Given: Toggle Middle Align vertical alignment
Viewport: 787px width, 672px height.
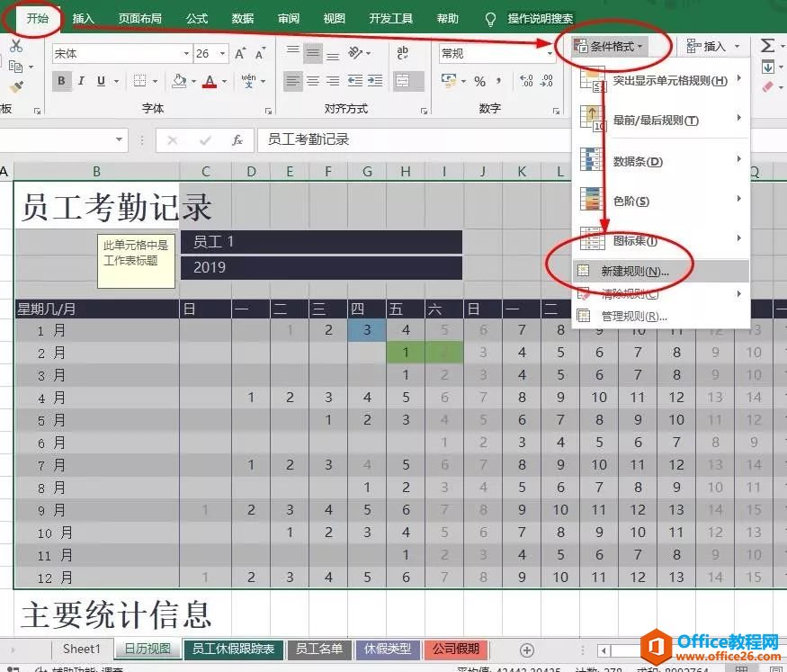Looking at the screenshot, I should click(313, 53).
